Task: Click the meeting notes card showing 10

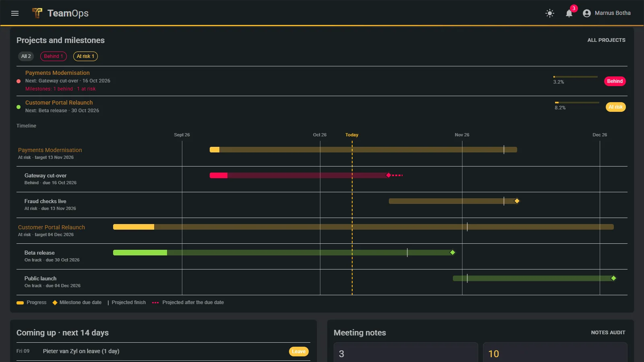Action: [555, 352]
